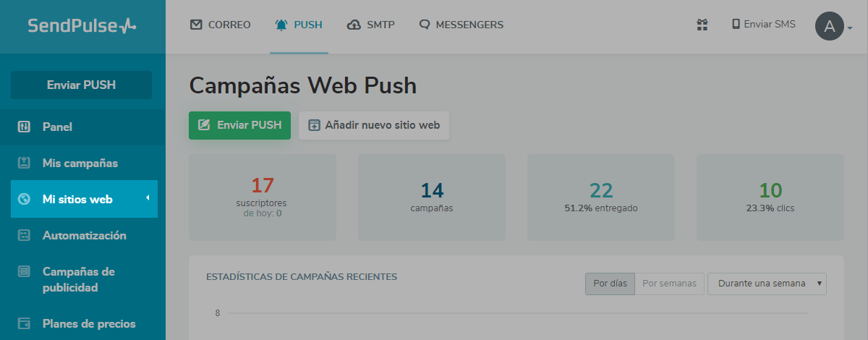The height and width of the screenshot is (340, 868).
Task: Toggle statistics to Por días
Action: click(x=610, y=284)
